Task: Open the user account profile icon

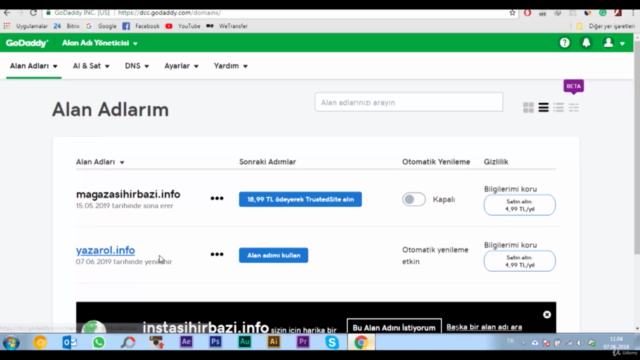Action: (608, 43)
